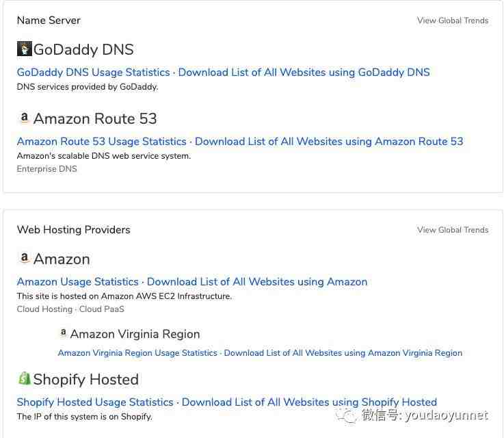Download websites list using Amazon Virginia Region
The image size is (504, 438).
pos(343,353)
